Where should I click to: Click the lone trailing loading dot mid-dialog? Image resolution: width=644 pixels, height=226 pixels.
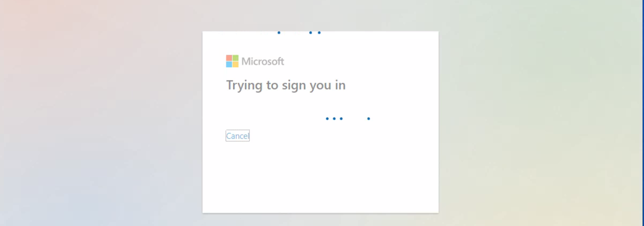(x=369, y=119)
